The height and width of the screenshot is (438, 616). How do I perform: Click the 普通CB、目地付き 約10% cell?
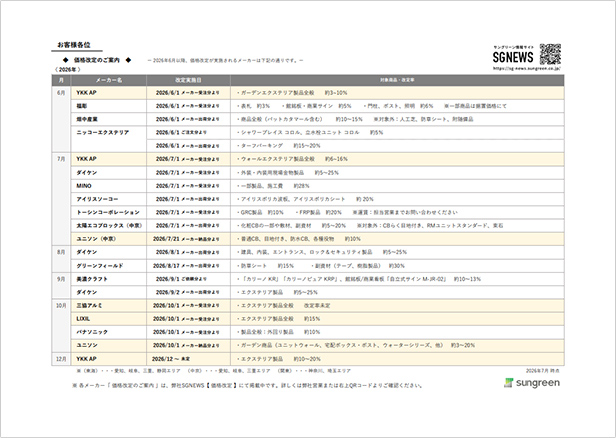[397, 239]
